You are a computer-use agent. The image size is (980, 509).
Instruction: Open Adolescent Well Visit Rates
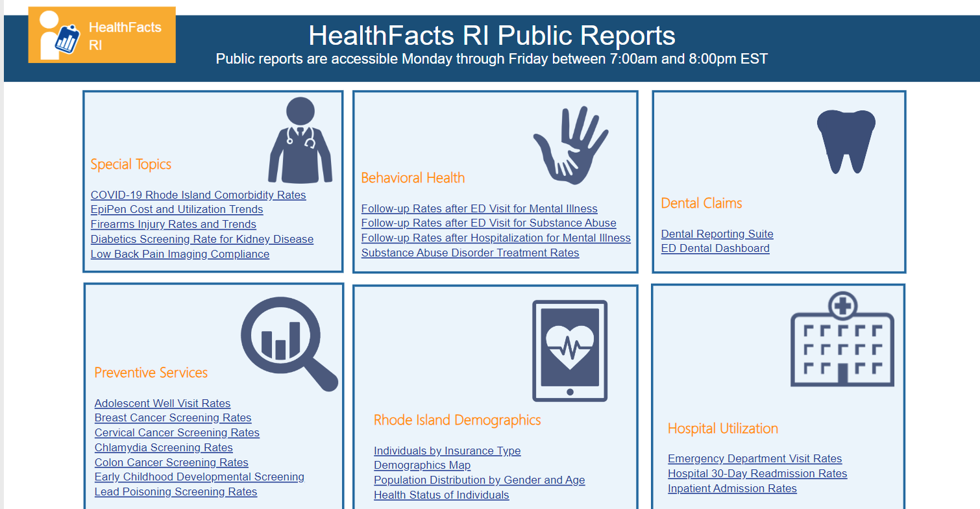162,403
